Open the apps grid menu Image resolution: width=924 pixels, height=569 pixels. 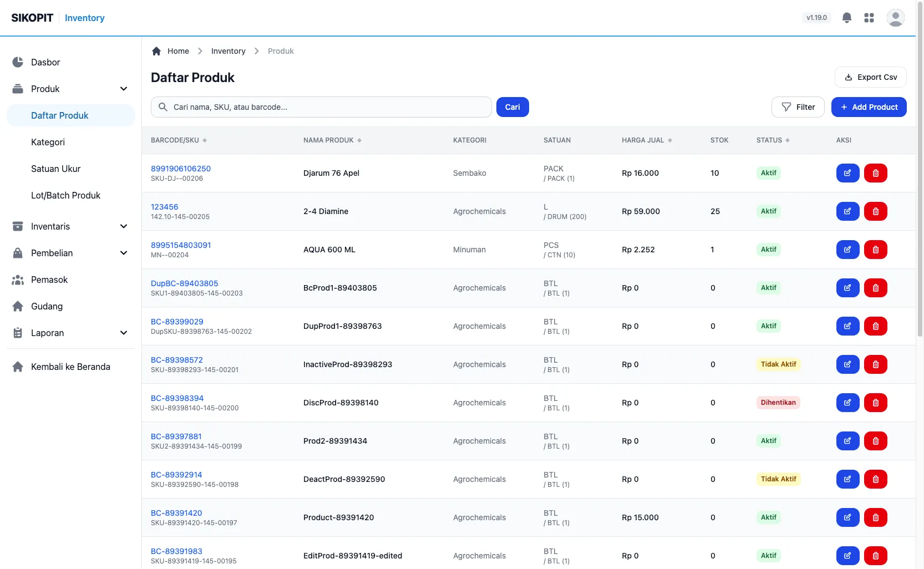[x=869, y=18]
